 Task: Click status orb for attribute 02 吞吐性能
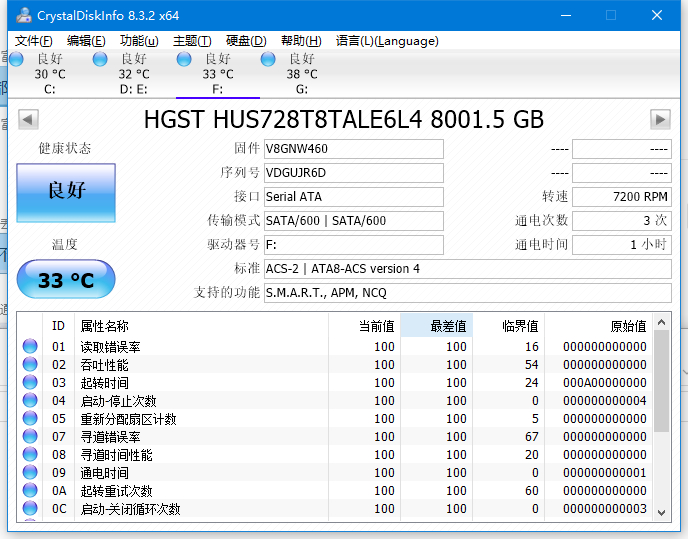[x=30, y=364]
